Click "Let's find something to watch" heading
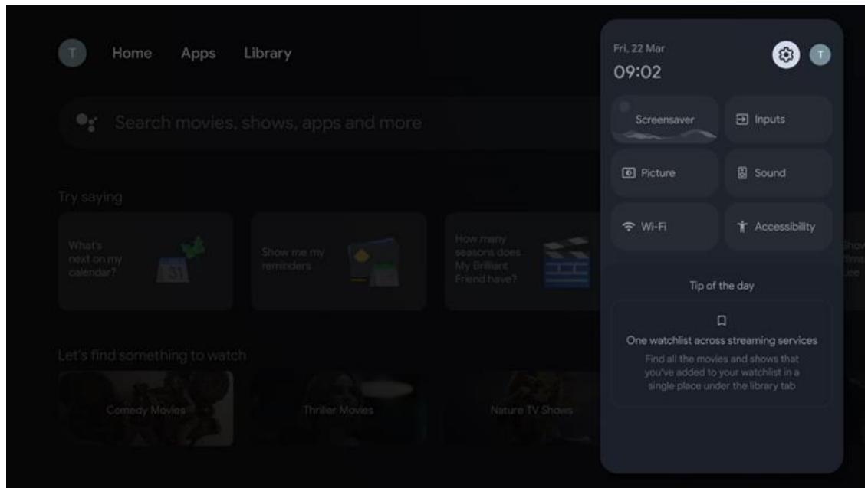 153,355
